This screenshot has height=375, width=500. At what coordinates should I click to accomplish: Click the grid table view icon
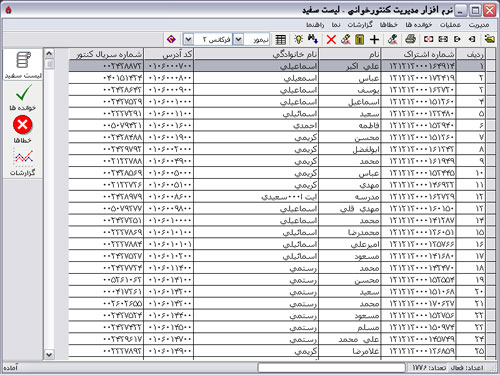click(x=281, y=40)
